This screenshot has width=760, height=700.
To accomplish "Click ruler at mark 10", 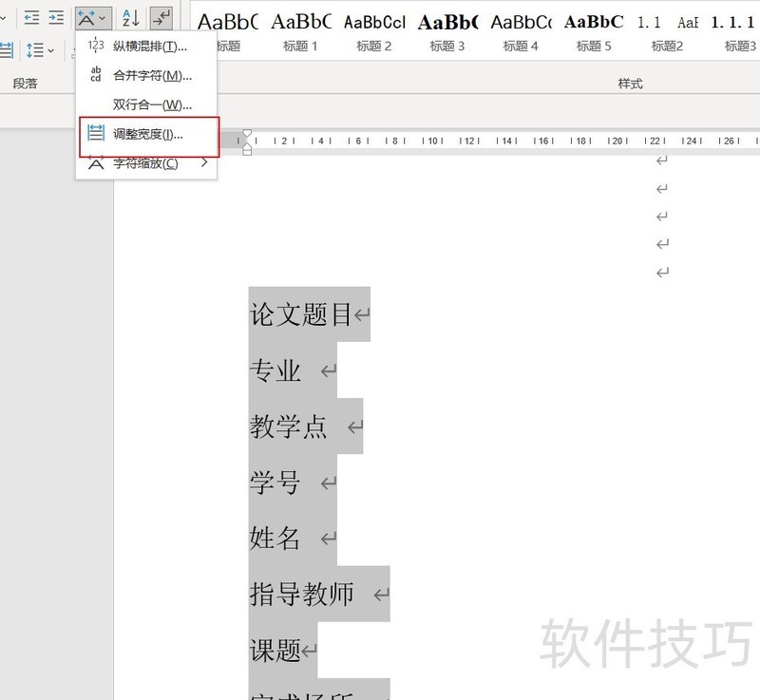I will [x=432, y=141].
